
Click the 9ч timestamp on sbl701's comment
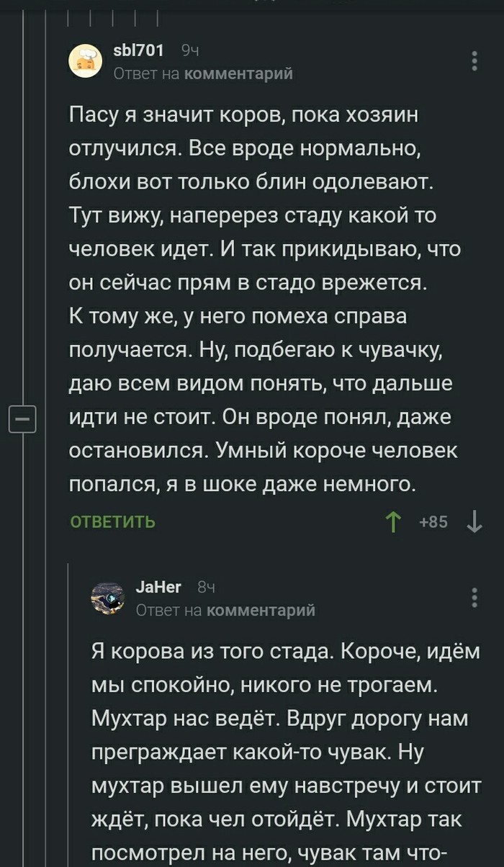tap(189, 51)
